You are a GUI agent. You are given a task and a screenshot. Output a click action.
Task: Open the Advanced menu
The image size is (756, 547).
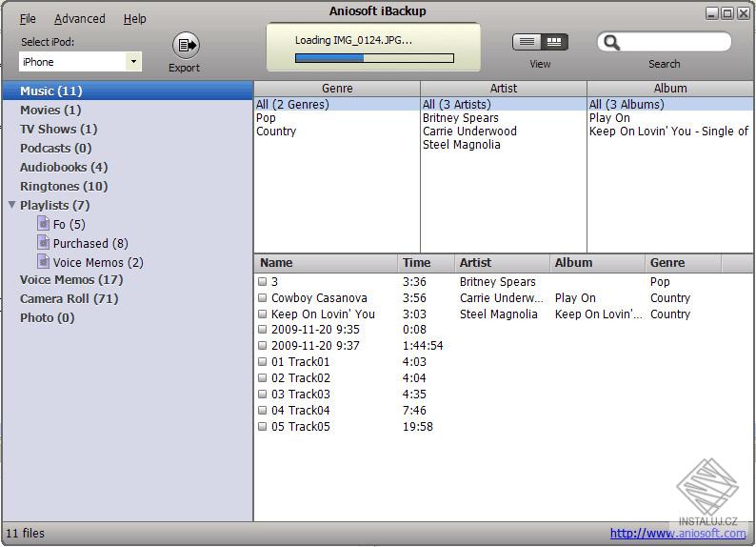[80, 19]
